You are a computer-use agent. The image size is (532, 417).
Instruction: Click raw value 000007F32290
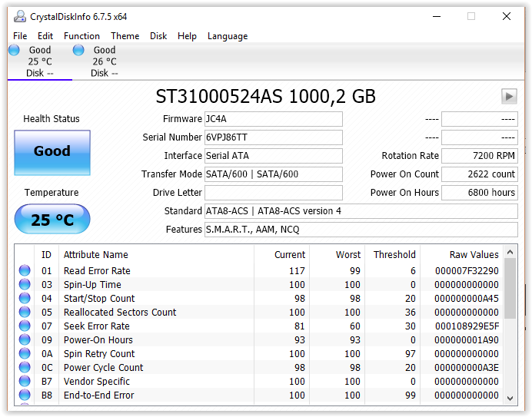click(467, 270)
